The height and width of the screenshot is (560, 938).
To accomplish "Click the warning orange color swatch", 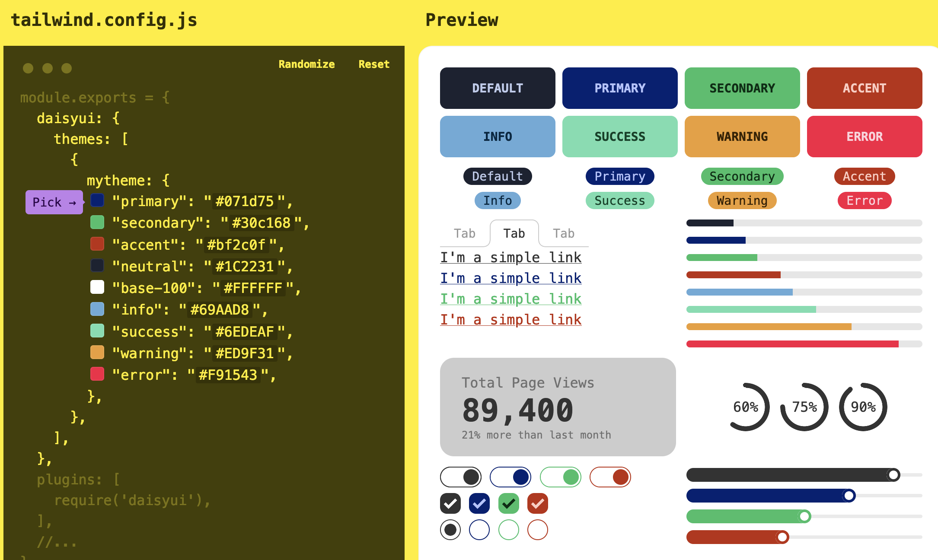I will [97, 352].
